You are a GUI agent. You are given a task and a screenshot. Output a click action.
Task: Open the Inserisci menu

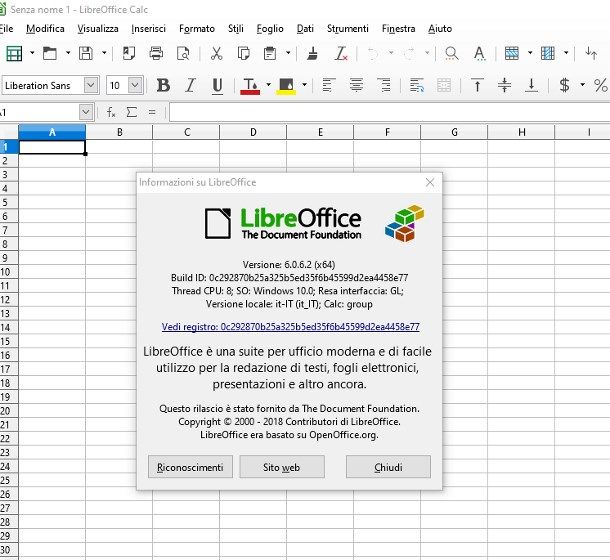click(x=149, y=28)
